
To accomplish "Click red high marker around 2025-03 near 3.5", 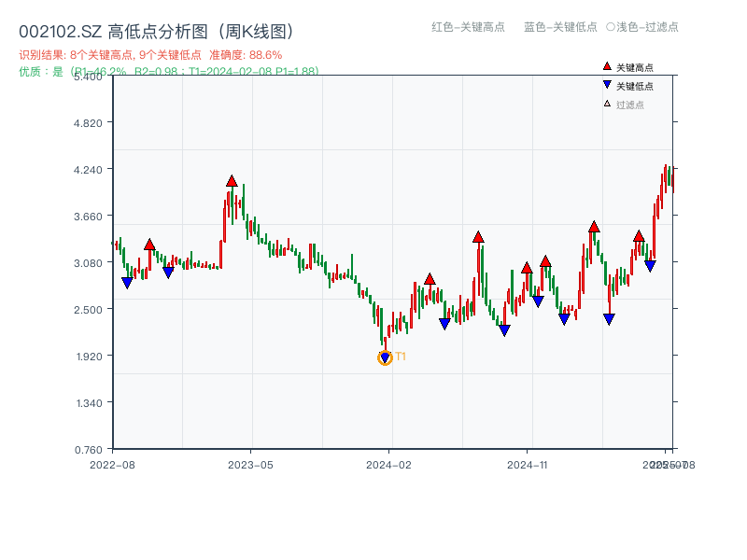I will tap(594, 227).
